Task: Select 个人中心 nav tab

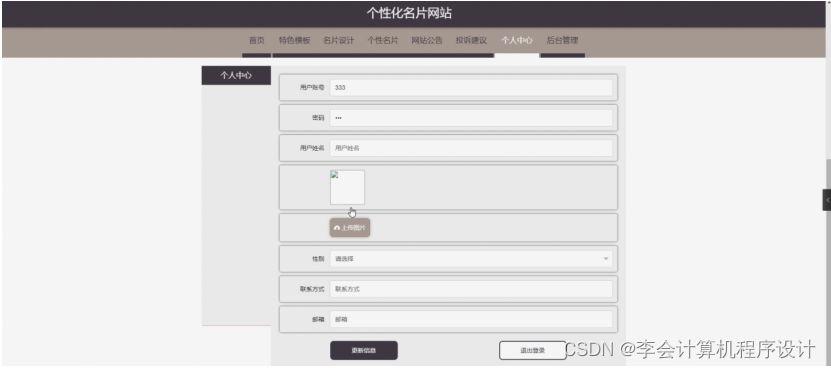Action: 517,41
